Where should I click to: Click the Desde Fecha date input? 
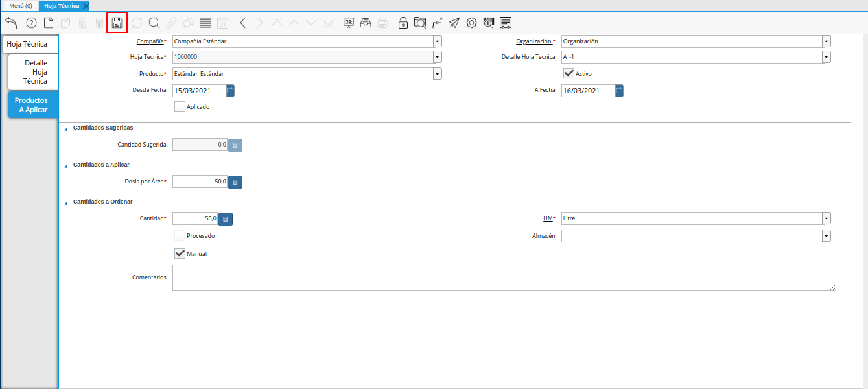pos(200,90)
